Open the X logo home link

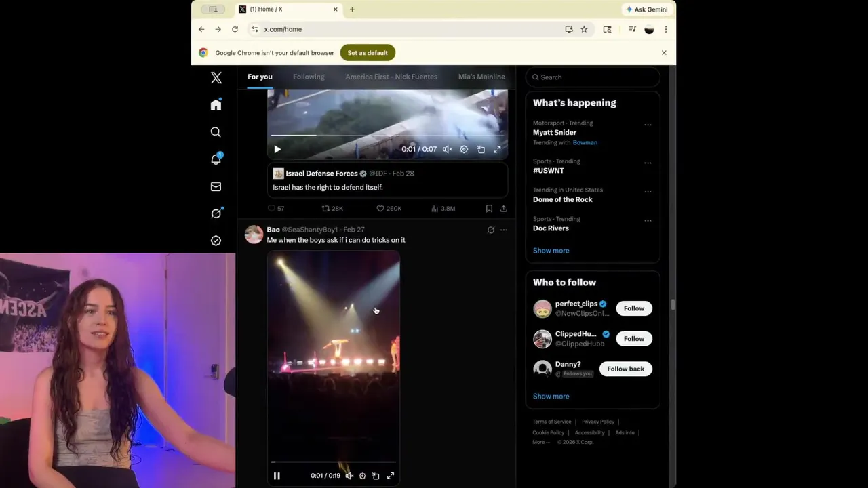click(x=216, y=78)
